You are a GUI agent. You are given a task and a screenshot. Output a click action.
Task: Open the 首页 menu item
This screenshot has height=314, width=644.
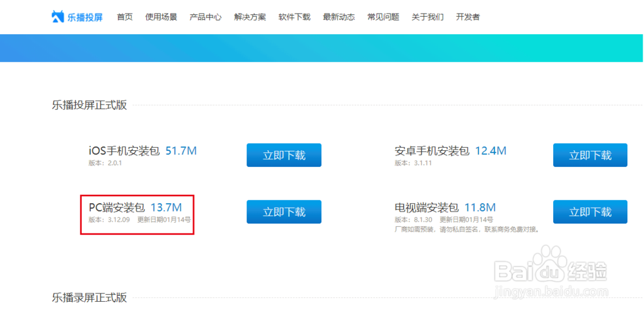click(125, 17)
